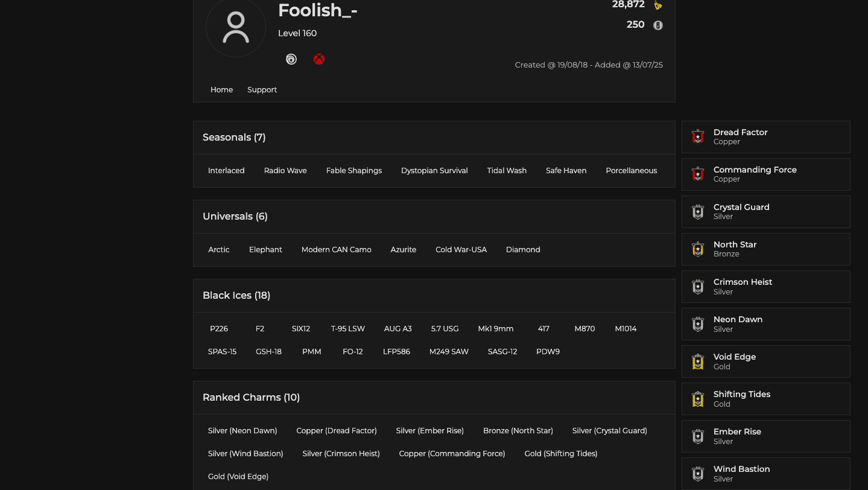Screen dimensions: 868x490
Task: Select the Interlaced seasonal charm
Action: tap(226, 170)
